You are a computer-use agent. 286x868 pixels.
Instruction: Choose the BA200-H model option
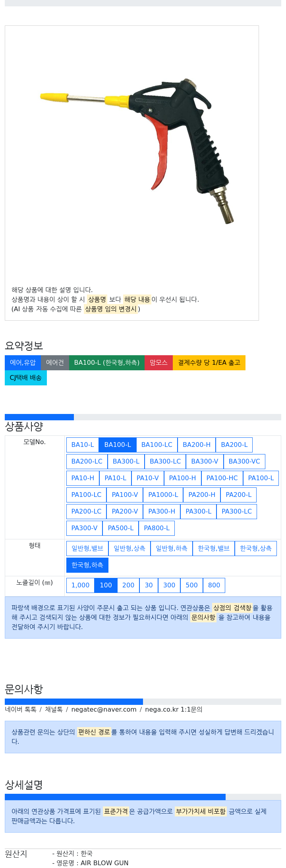point(197,445)
